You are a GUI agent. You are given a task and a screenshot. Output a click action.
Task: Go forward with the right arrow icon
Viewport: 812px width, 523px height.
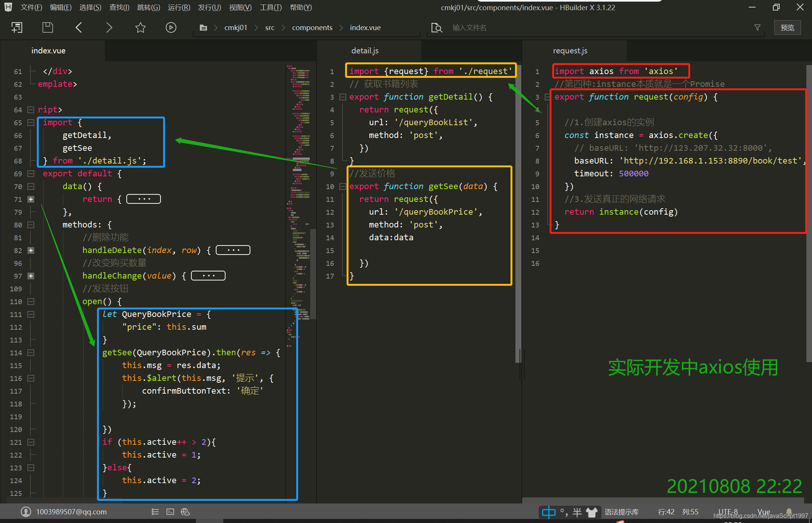point(109,27)
